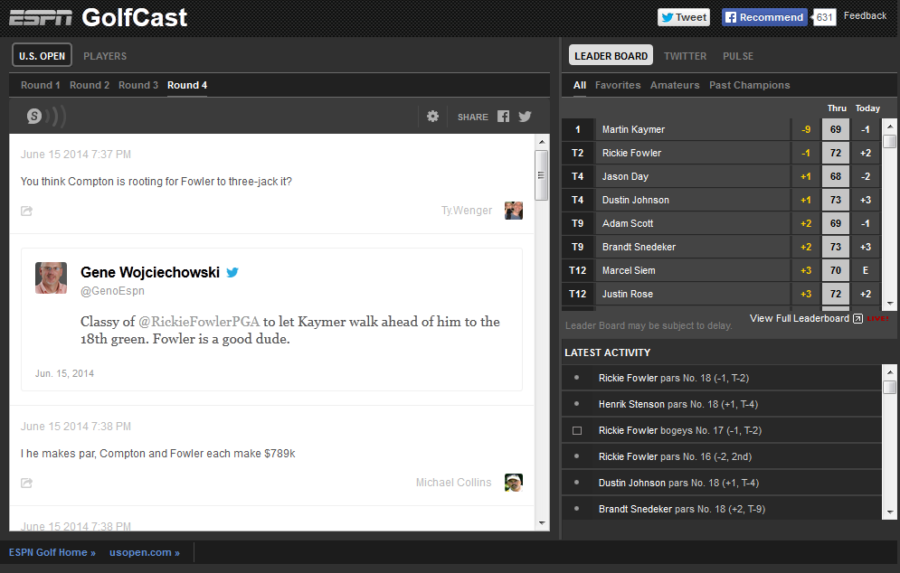Show the All leaderboard filter
Image resolution: width=900 pixels, height=573 pixels.
[x=580, y=85]
